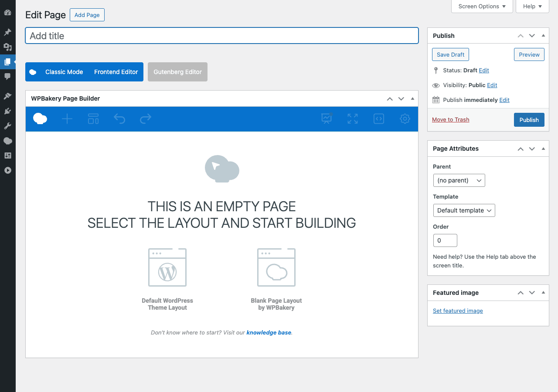The image size is (558, 392).
Task: Move the Featured image panel down
Action: tap(532, 293)
